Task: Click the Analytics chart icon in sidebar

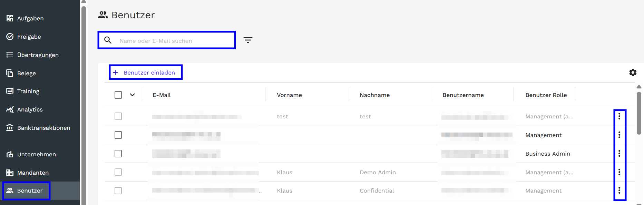Action: tap(10, 109)
